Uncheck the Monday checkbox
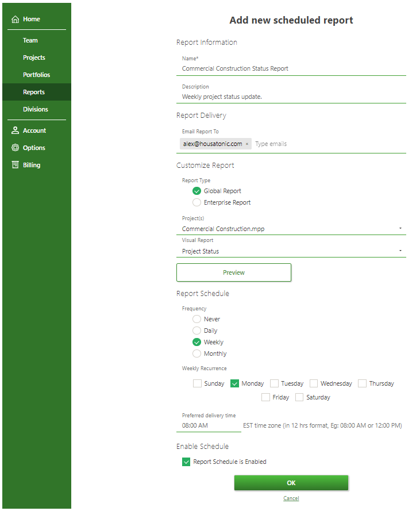This screenshot has height=511, width=420. coord(234,383)
